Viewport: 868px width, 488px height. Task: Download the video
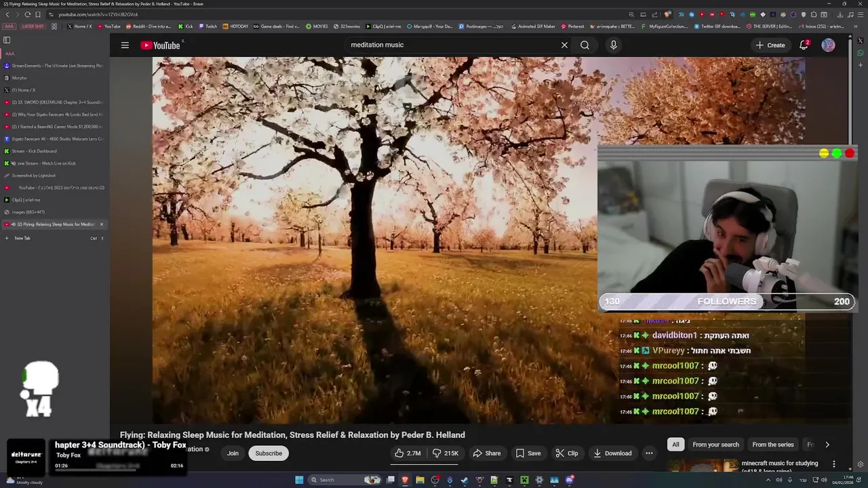[x=612, y=453]
